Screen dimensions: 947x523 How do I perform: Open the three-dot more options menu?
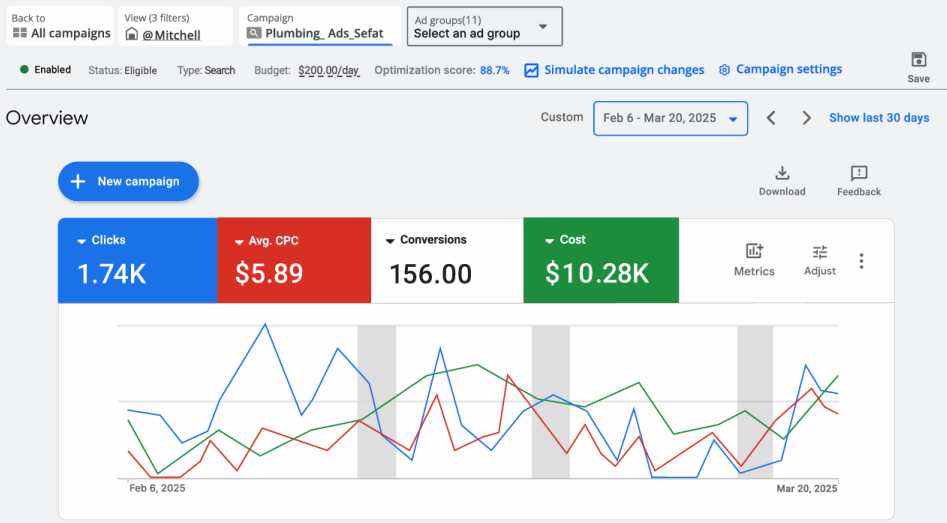pos(861,261)
